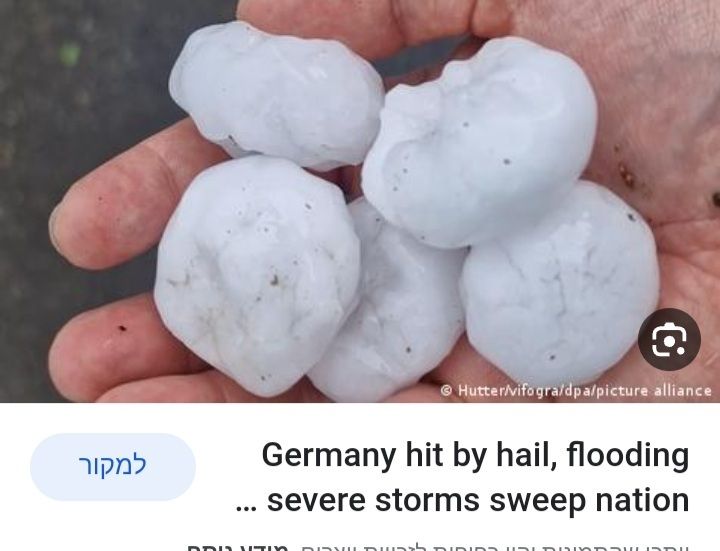
Task: Tap the green spot on the pavement
Action: (x=70, y=53)
